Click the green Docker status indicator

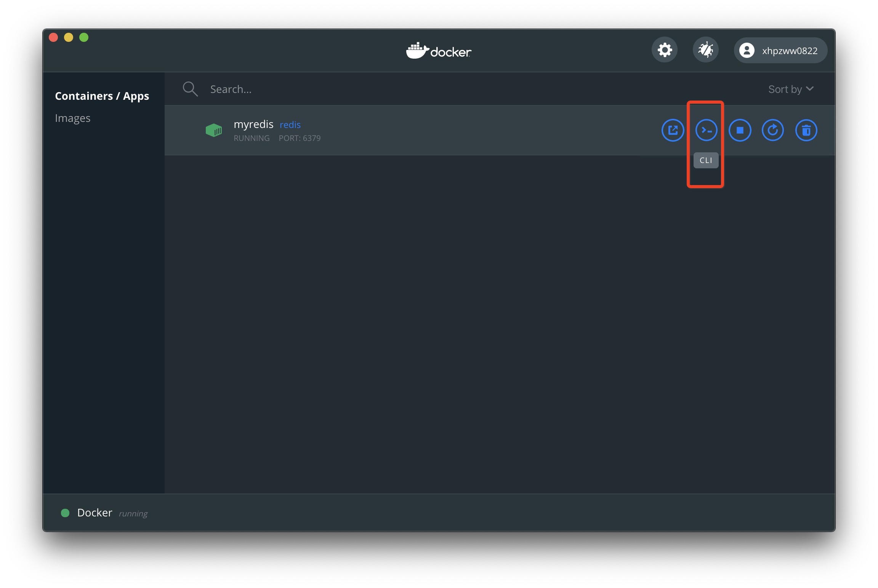(x=65, y=513)
